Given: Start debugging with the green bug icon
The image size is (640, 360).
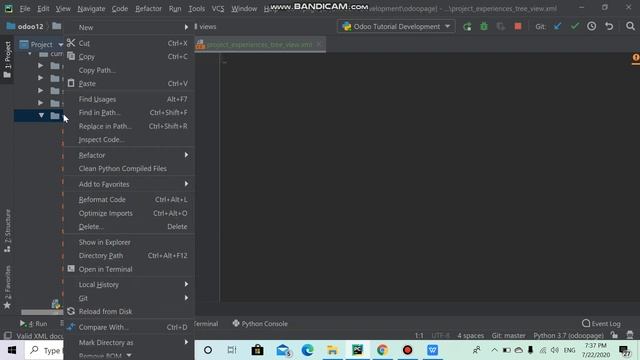Looking at the screenshot, I should 484,27.
